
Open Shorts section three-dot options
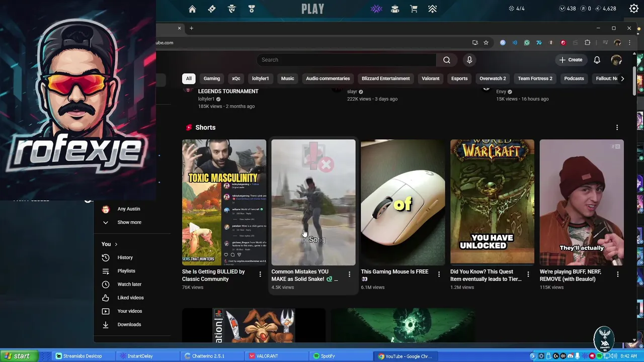pos(617,128)
